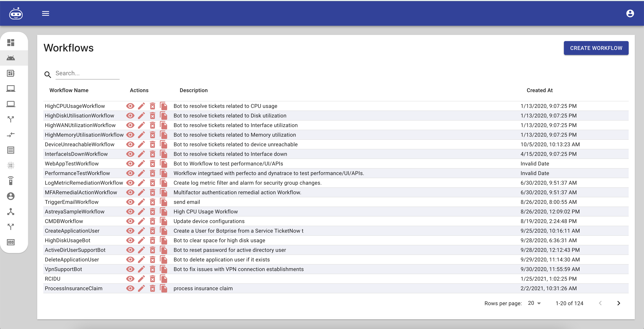Screen dimensions: 644x329
Task: Select the android bot icon in sidebar
Action: (x=11, y=58)
